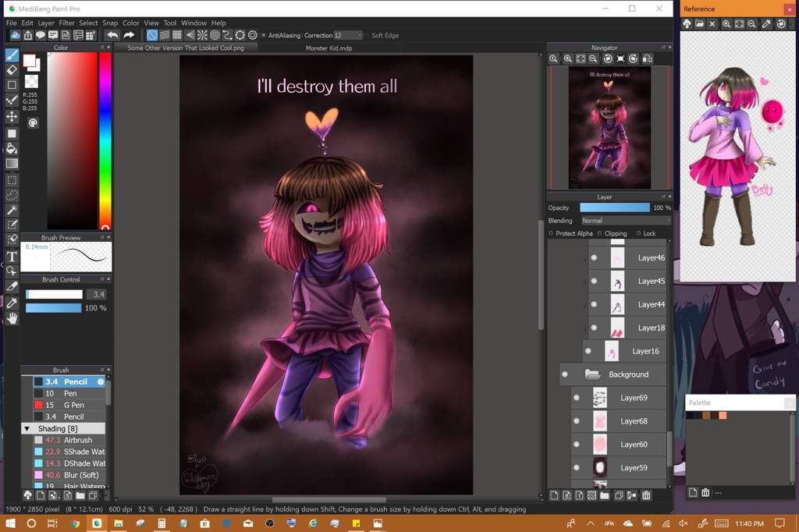The width and height of the screenshot is (799, 532).
Task: Choose the Eyedropper tool
Action: [x=12, y=303]
